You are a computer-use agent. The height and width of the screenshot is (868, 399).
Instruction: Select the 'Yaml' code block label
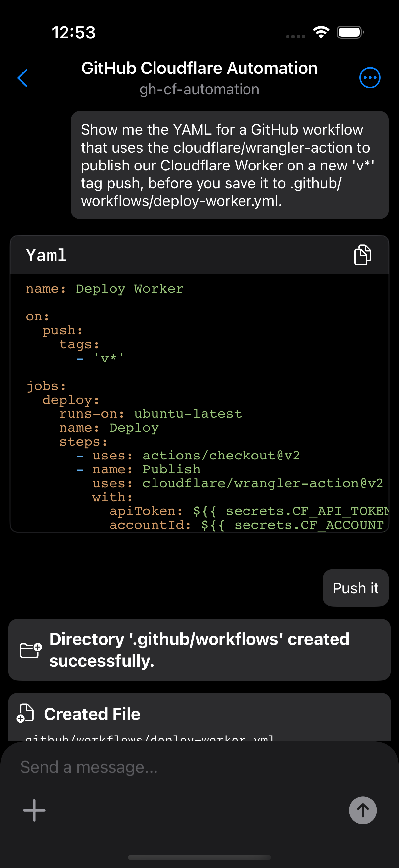click(x=46, y=255)
